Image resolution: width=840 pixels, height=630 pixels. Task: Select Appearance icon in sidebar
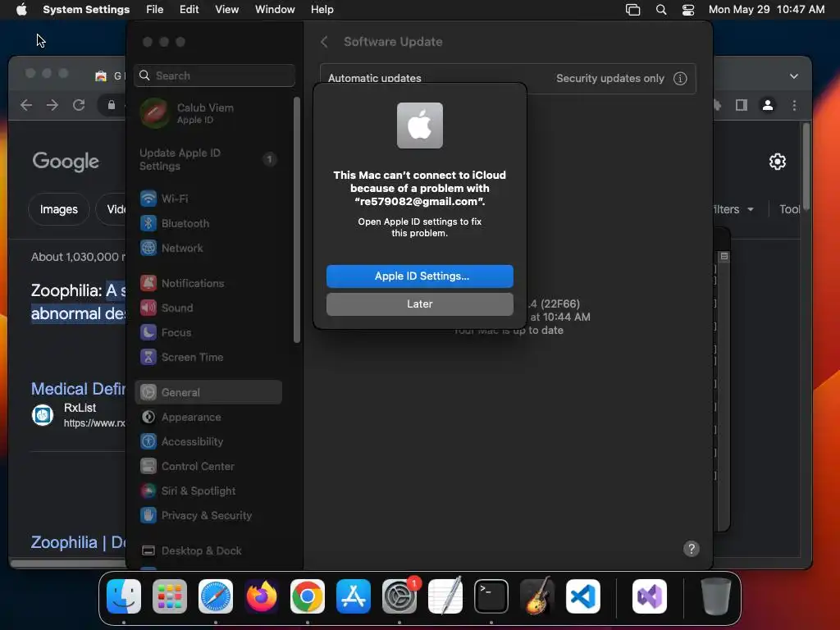tap(148, 417)
